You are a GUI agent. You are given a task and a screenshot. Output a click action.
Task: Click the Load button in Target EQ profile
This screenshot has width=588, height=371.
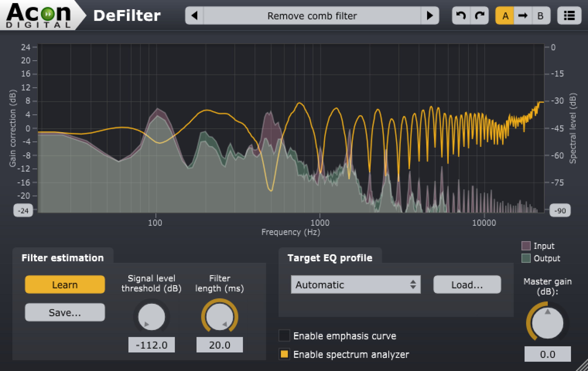[x=466, y=284]
